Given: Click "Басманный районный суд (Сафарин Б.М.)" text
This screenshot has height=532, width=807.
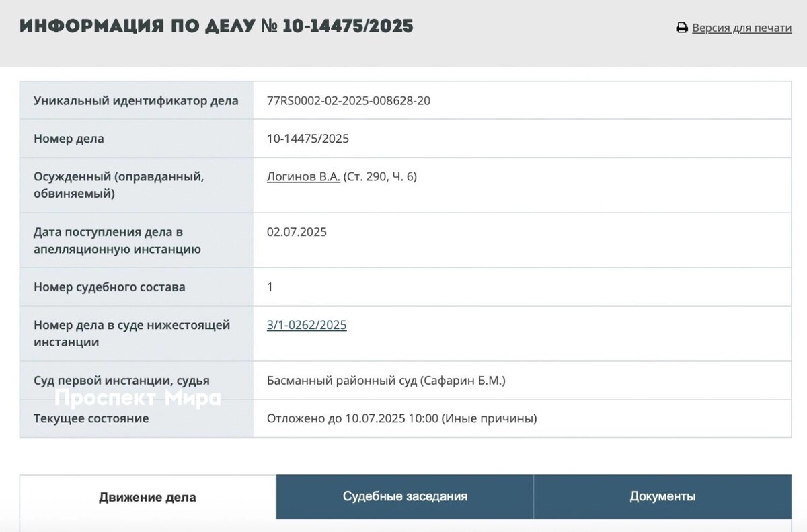Looking at the screenshot, I should click(387, 380).
